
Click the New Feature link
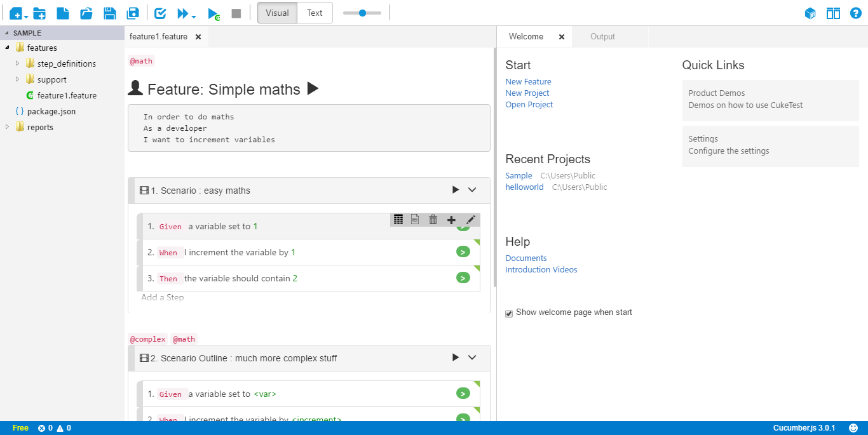click(528, 82)
